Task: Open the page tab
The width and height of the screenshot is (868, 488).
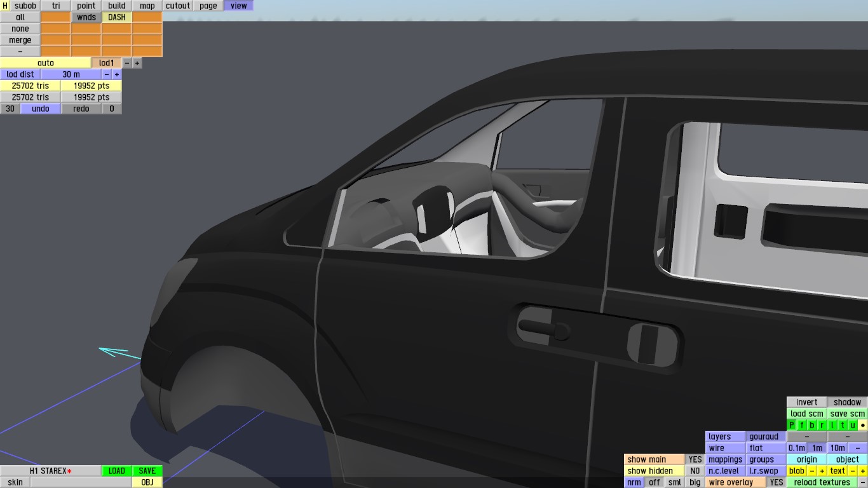Action: point(208,6)
